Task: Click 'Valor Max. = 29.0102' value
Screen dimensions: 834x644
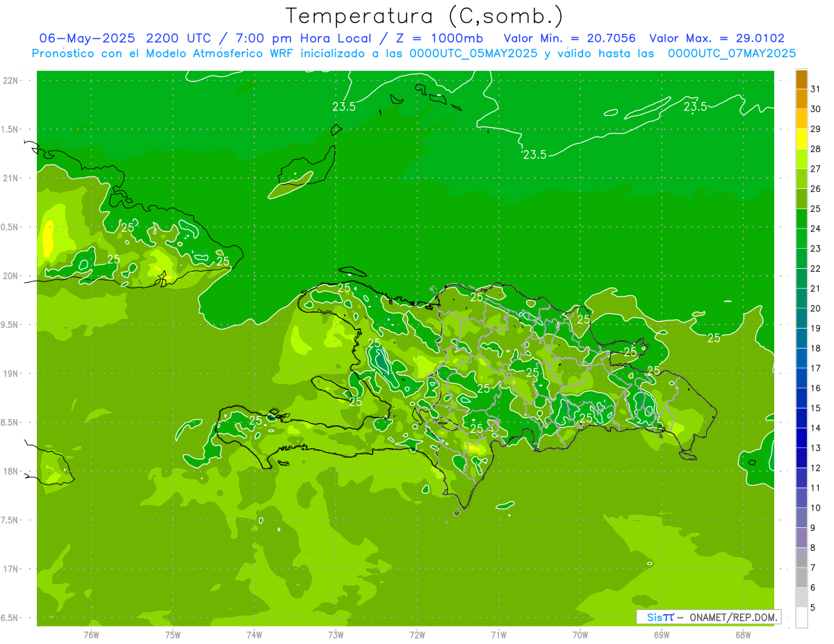Action: [x=717, y=38]
